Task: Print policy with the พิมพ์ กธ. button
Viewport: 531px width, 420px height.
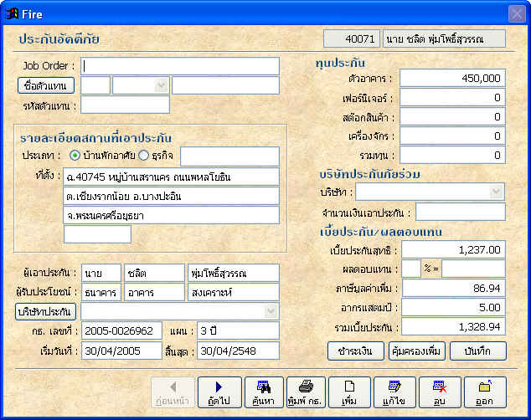Action: click(x=307, y=392)
